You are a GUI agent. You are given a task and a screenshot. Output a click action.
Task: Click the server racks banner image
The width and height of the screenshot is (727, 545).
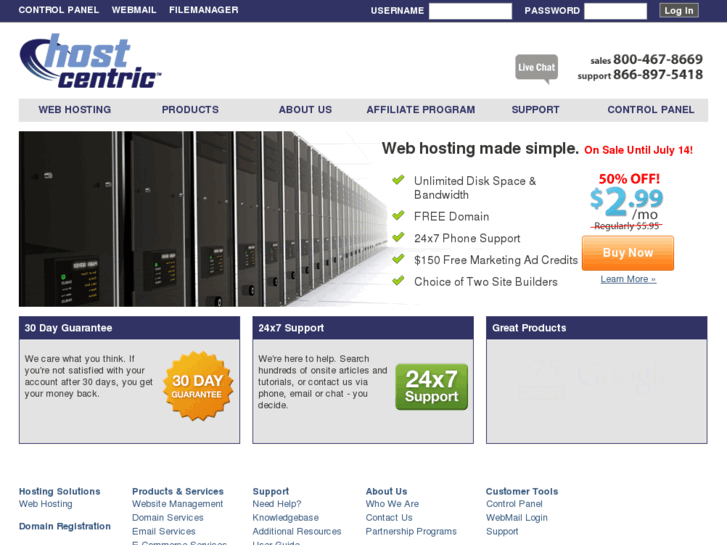203,219
